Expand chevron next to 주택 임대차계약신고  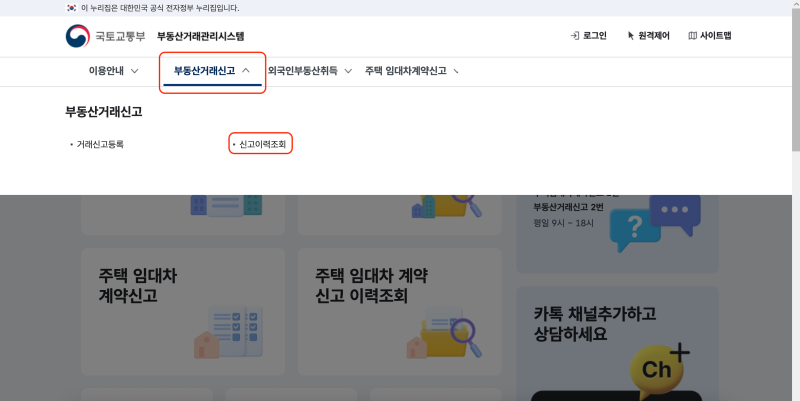click(456, 71)
